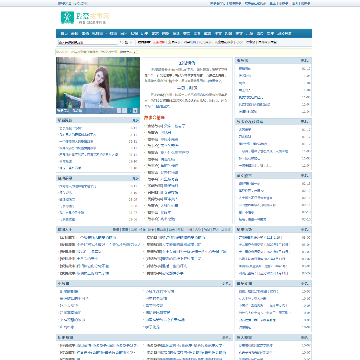This screenshot has height=360, width=360.
Task: Click 'more' in the second left panel header
Action: click(135, 178)
